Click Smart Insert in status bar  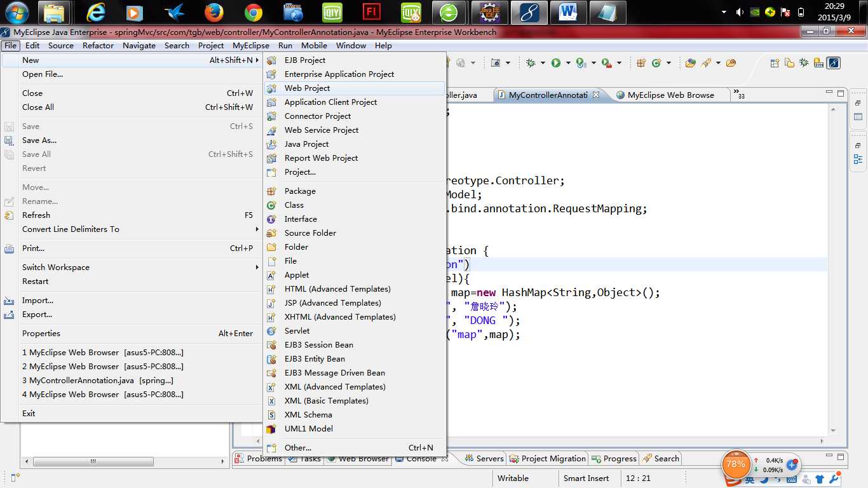(x=587, y=478)
